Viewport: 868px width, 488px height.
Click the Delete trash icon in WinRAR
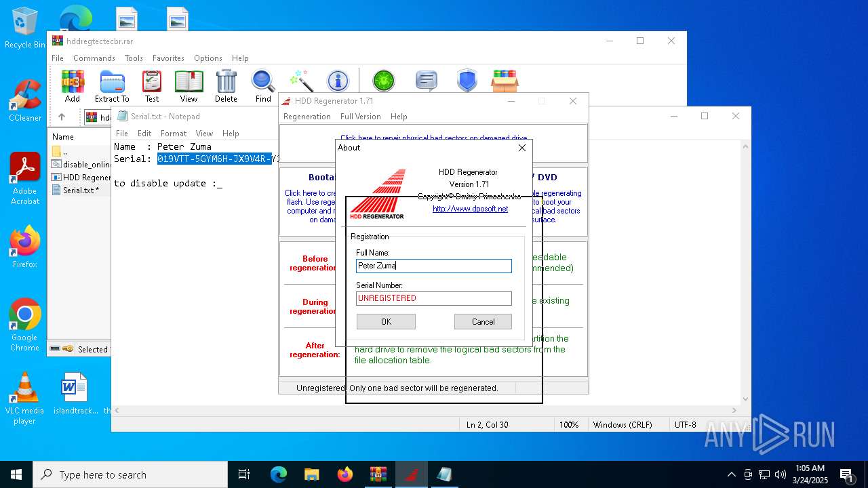coord(226,86)
